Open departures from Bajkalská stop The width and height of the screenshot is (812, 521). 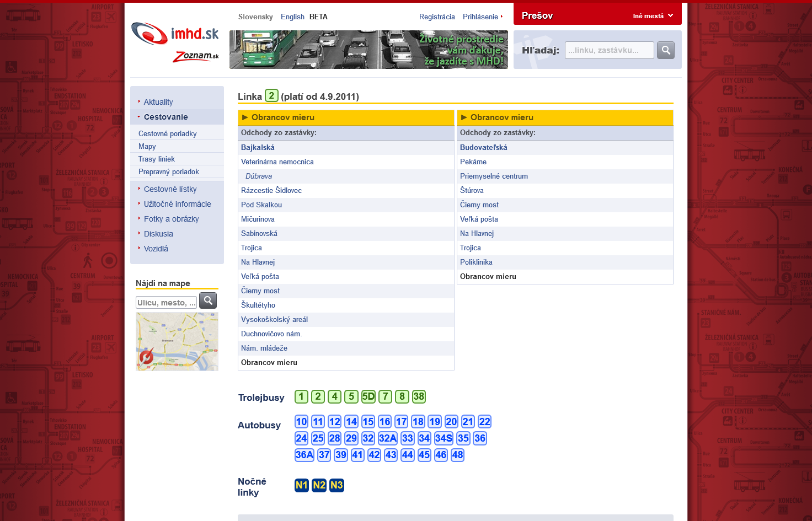[258, 148]
